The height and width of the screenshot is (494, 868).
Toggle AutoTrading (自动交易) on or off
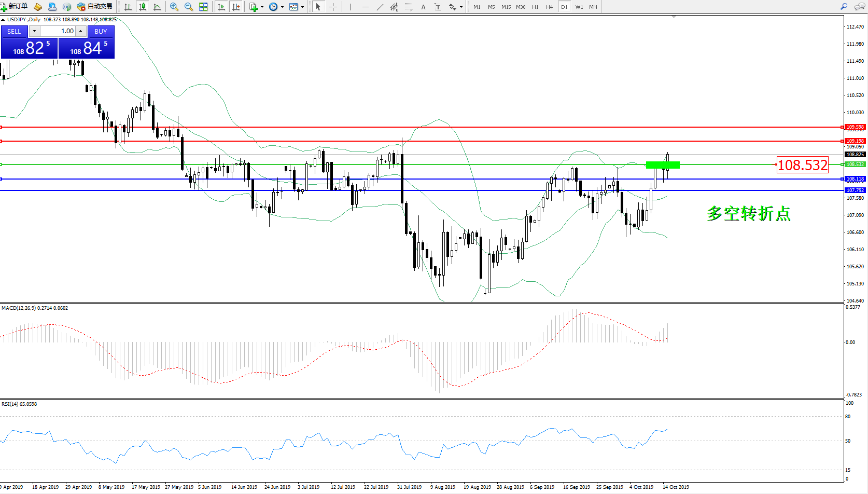pyautogui.click(x=94, y=6)
